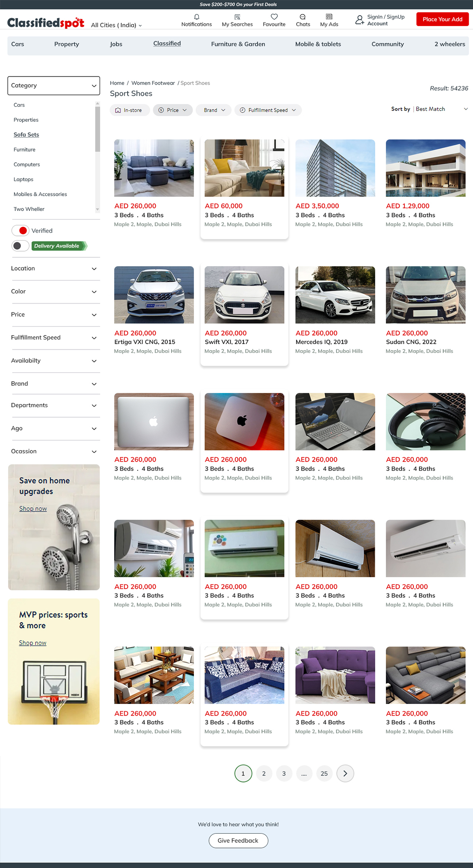The height and width of the screenshot is (868, 473).
Task: Open the All Cities (India) dropdown
Action: [116, 25]
